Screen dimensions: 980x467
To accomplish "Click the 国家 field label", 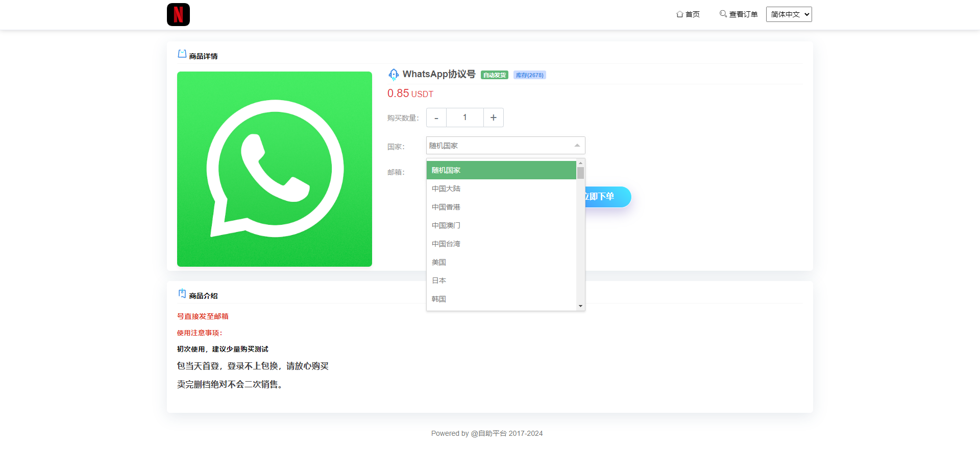I will pos(396,147).
